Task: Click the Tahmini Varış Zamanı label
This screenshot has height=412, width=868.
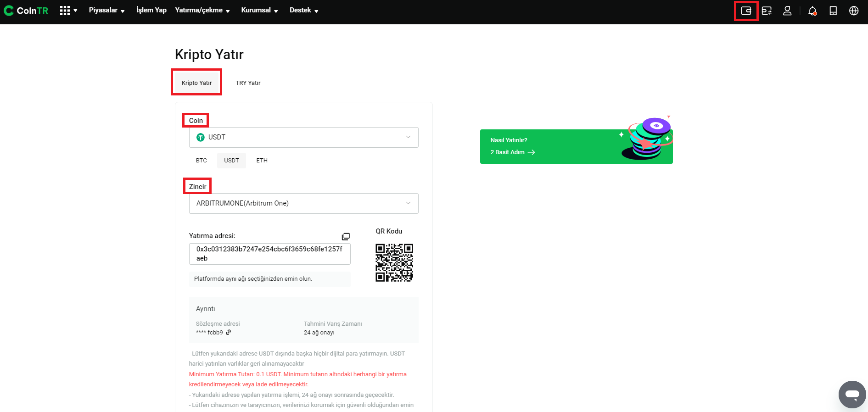Action: pyautogui.click(x=333, y=324)
